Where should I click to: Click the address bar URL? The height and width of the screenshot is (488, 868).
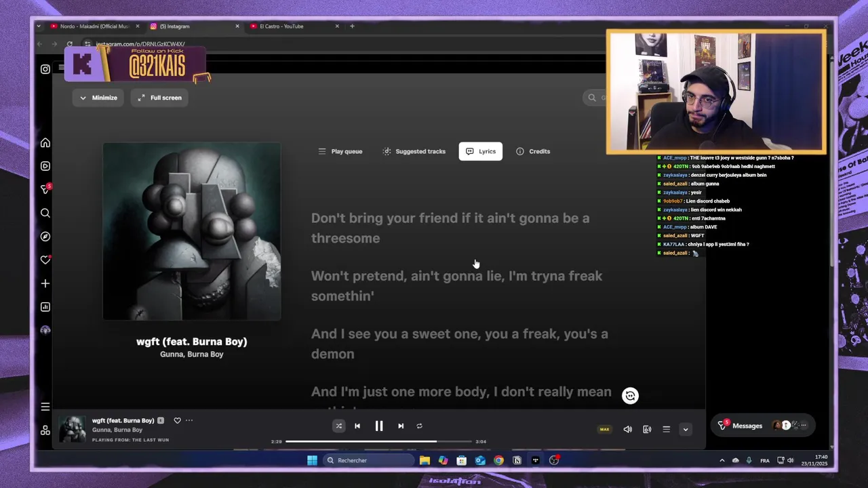click(x=140, y=44)
